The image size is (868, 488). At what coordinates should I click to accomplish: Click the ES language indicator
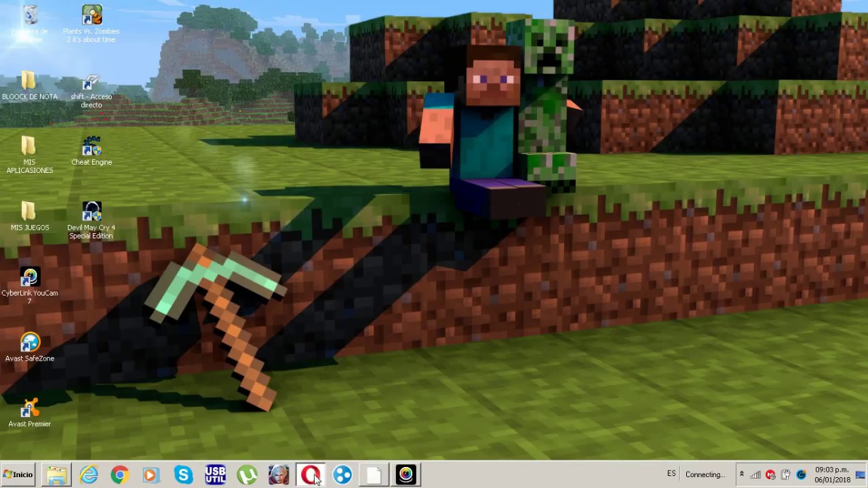(671, 474)
